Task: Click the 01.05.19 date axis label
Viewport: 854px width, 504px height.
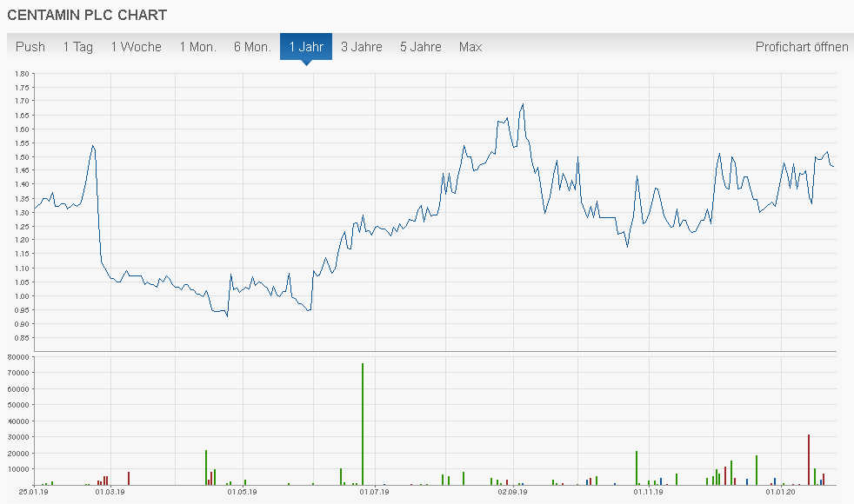Action: coord(243,492)
